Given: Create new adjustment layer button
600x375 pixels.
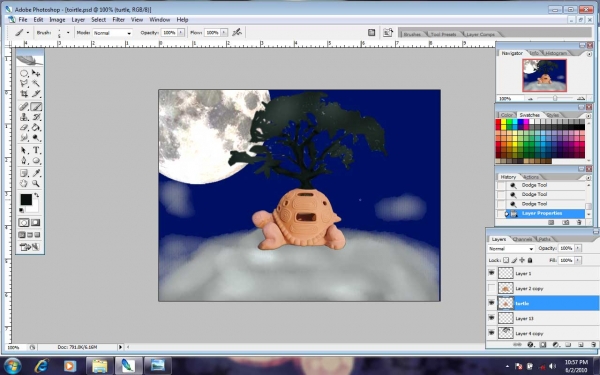Looking at the screenshot, I should (556, 345).
